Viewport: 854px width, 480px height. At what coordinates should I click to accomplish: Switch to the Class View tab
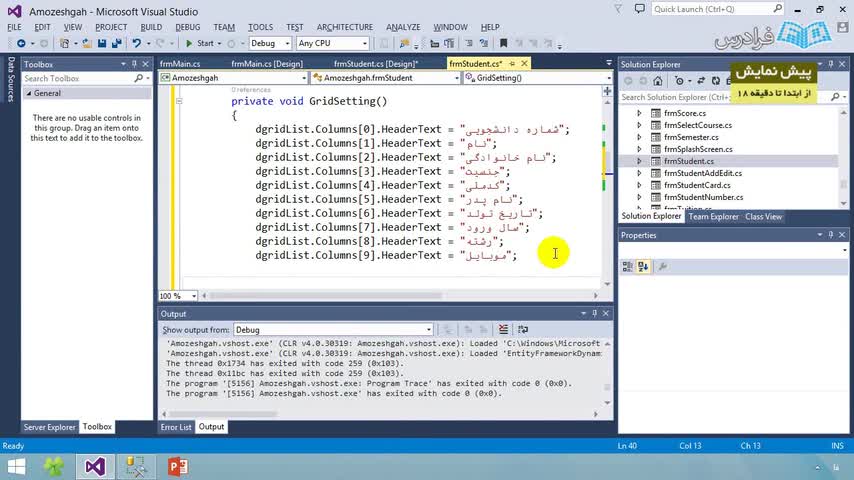(764, 217)
